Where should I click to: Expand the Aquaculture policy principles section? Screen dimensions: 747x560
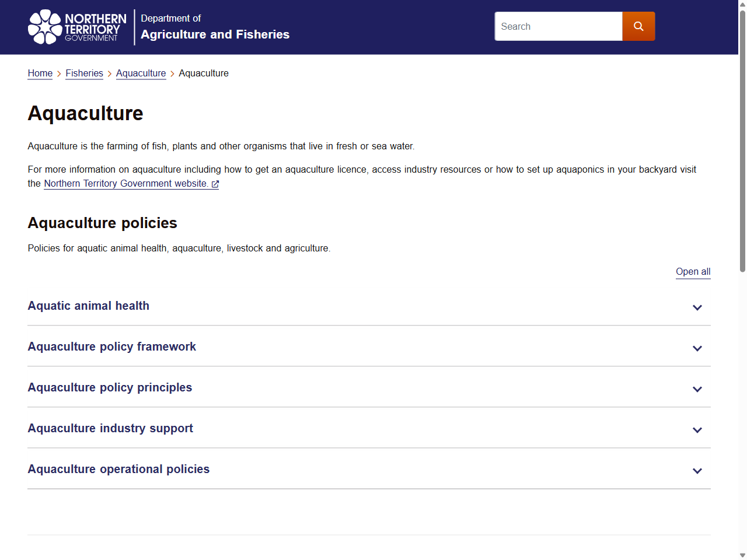point(110,387)
